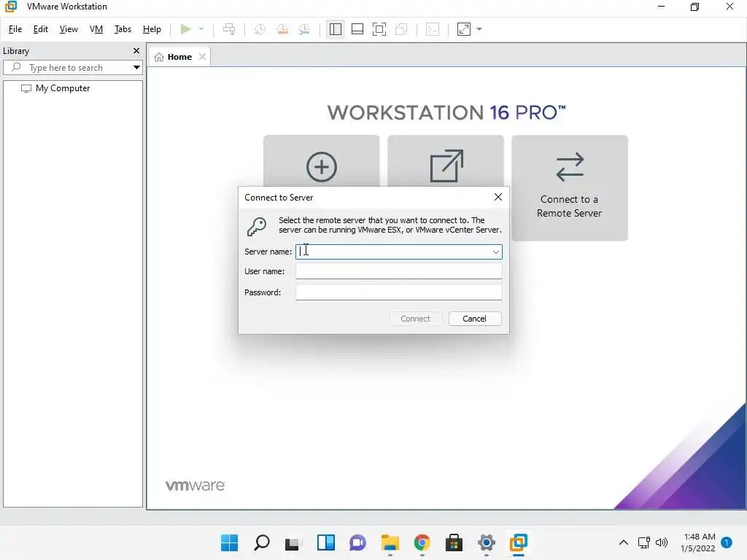Click the VMware Workstation taskbar icon

tap(519, 542)
